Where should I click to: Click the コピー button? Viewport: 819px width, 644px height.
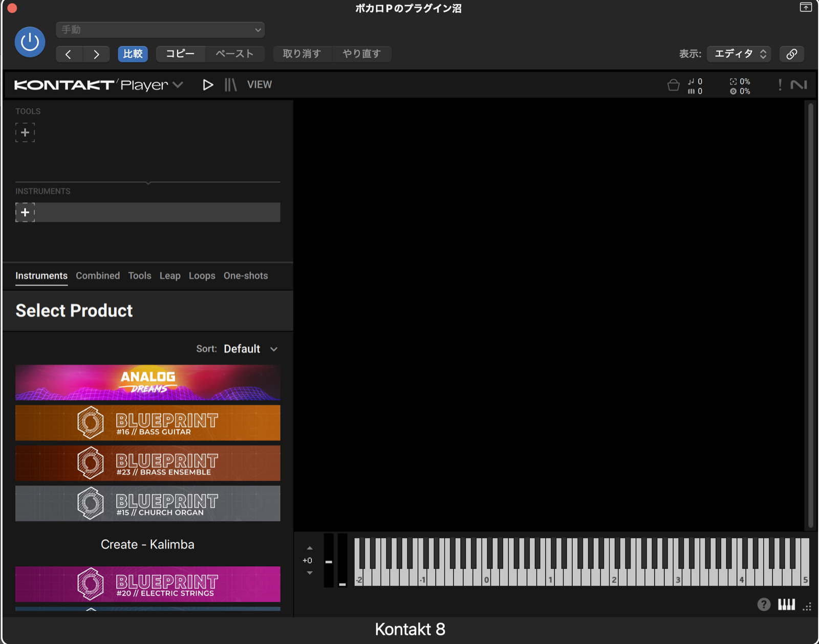[x=180, y=54]
